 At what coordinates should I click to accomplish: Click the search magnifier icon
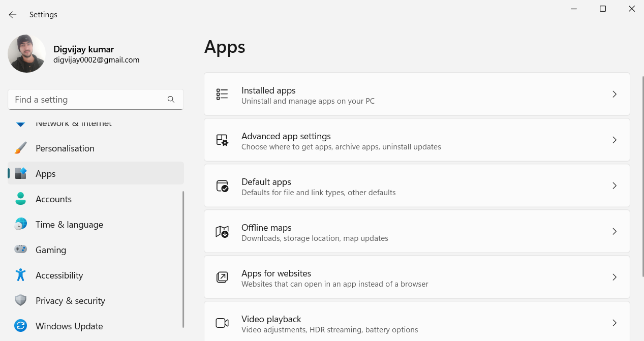coord(171,99)
